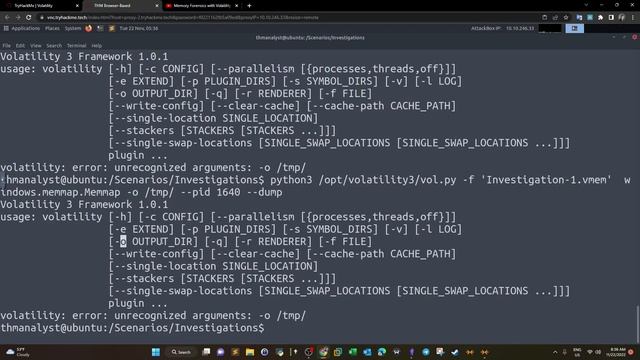640x360 pixels.
Task: Click the blue button beside the AttackBox IP
Action: [x=574, y=29]
